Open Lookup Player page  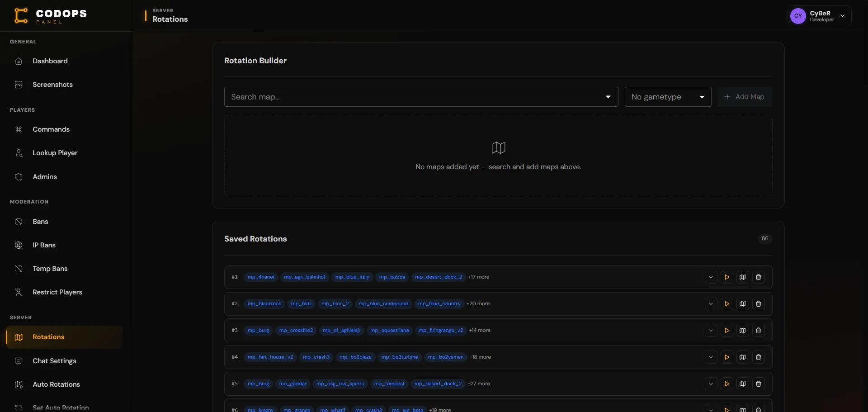pos(64,153)
